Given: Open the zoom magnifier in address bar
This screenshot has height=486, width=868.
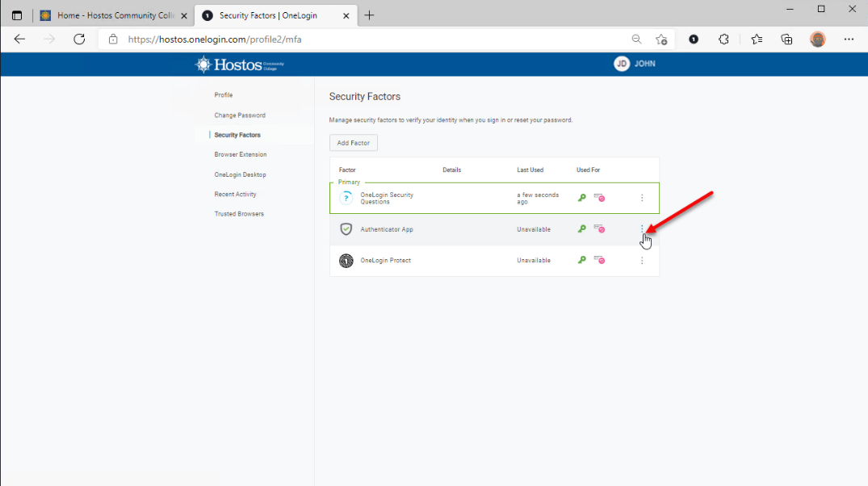Looking at the screenshot, I should coord(636,40).
